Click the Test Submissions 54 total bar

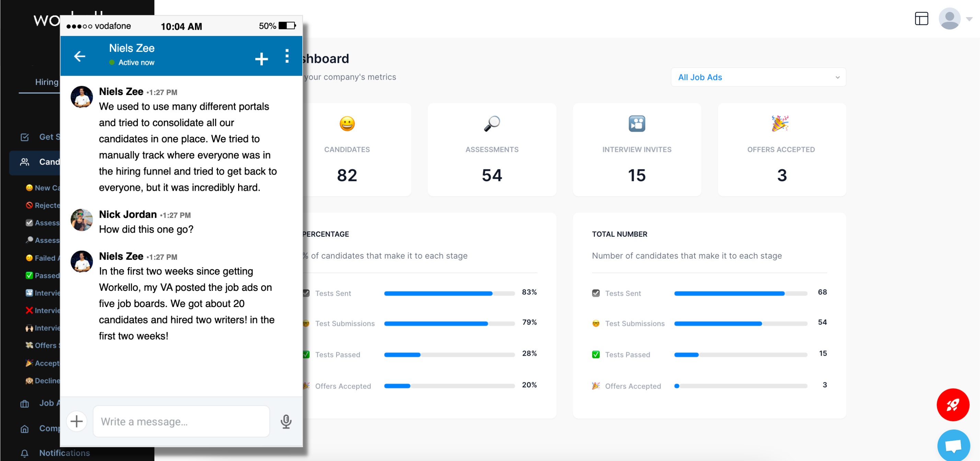(740, 324)
